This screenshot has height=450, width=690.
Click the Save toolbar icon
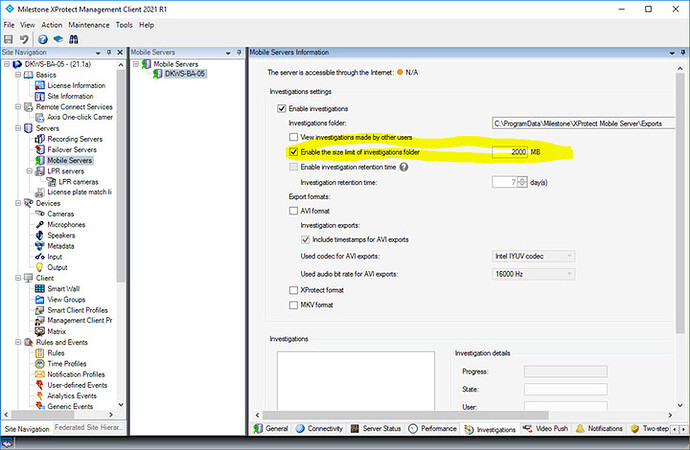coord(9,38)
